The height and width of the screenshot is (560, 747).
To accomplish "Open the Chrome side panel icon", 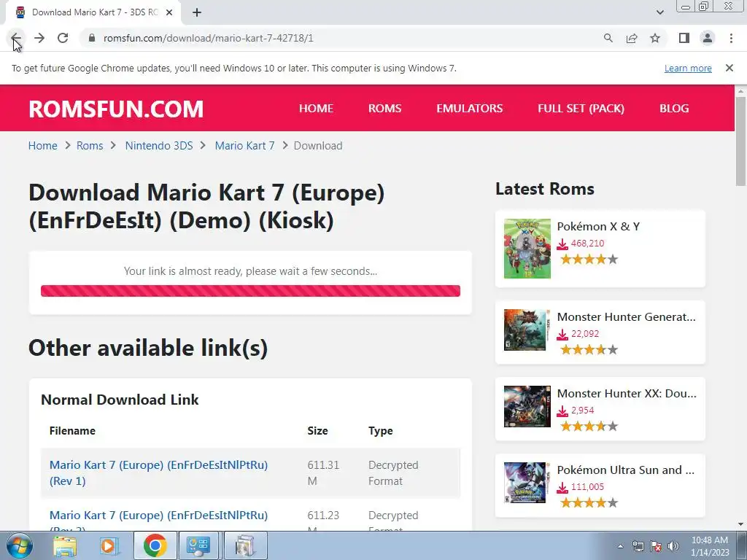I will tap(684, 38).
